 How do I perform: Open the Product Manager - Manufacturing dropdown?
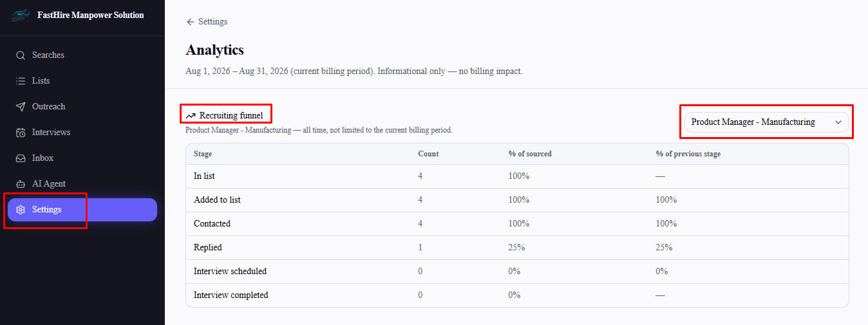[766, 122]
